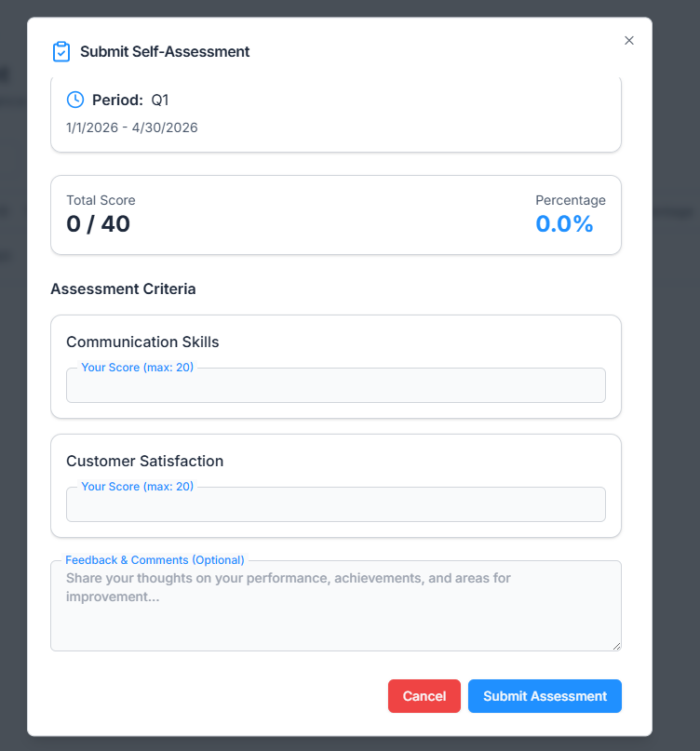The width and height of the screenshot is (700, 751).
Task: Click the Submit Assessment button
Action: tap(545, 696)
